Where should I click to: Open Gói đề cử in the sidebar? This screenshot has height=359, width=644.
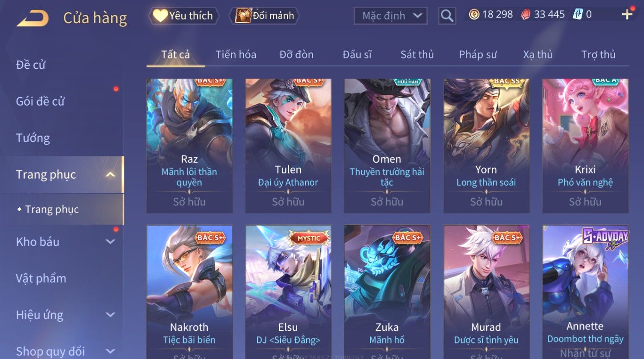click(40, 102)
